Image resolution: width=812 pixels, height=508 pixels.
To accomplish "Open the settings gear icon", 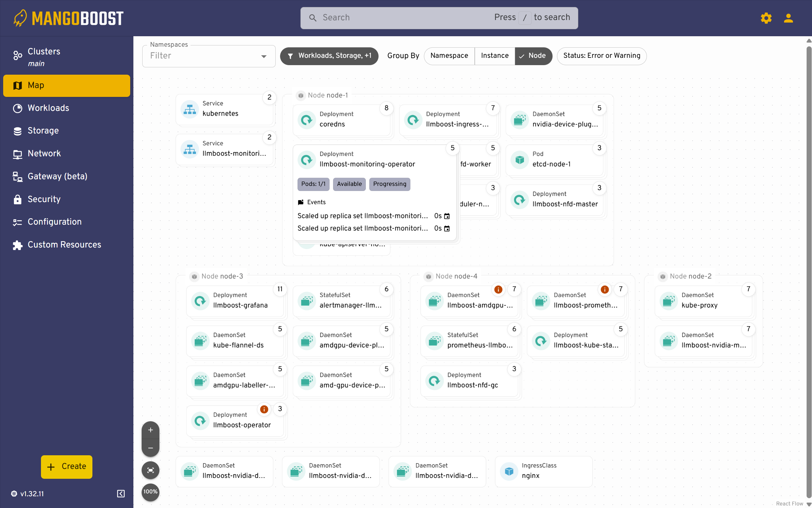I will coord(766,18).
